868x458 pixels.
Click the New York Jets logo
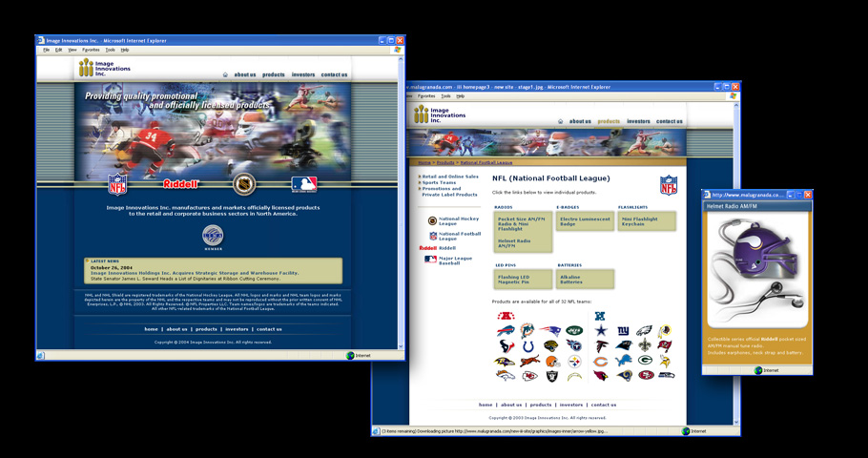point(574,331)
